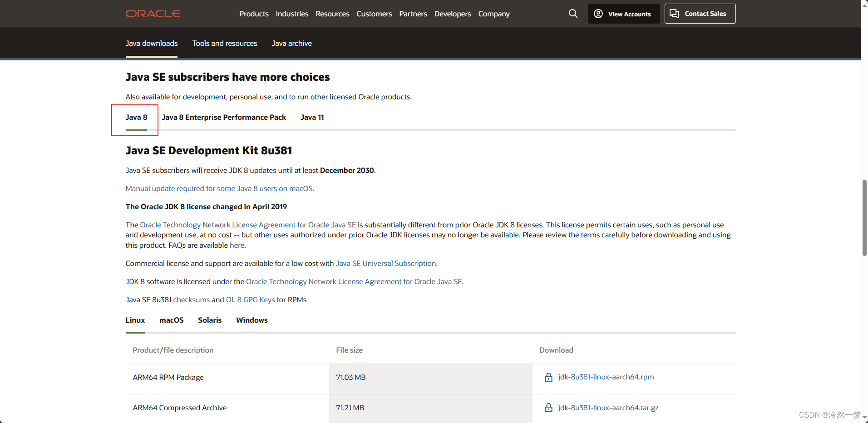Click the File size column header
This screenshot has width=868, height=423.
(349, 350)
